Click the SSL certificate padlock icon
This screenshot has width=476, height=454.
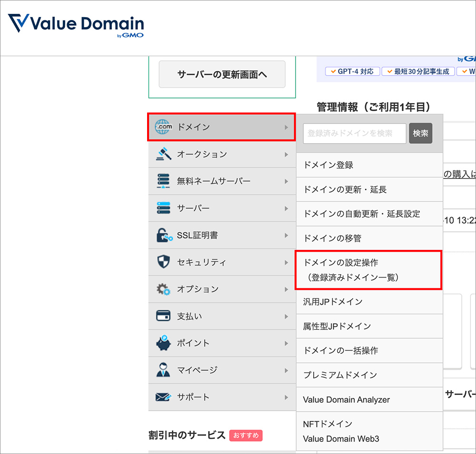click(x=163, y=235)
